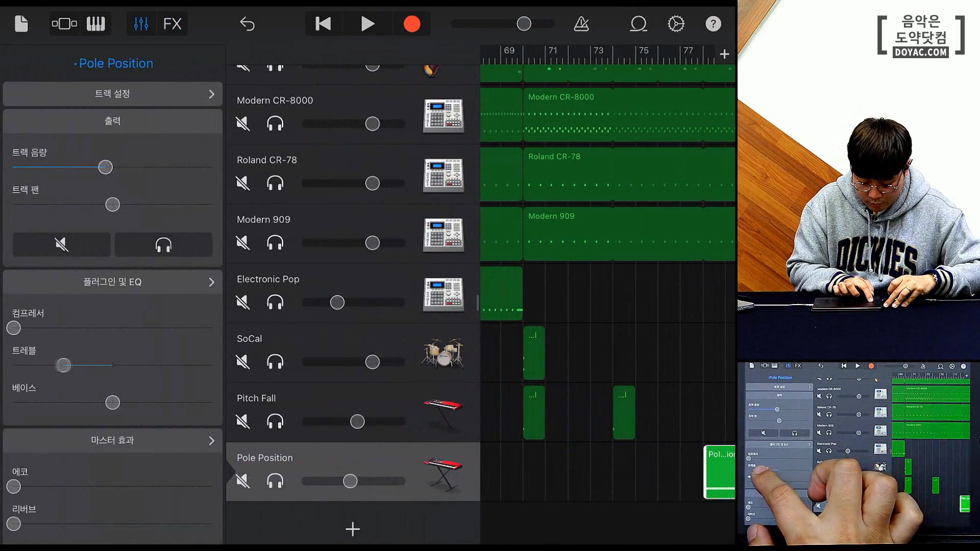Solo the Modern CR-8000 track
This screenshot has height=551, width=980.
[x=275, y=123]
